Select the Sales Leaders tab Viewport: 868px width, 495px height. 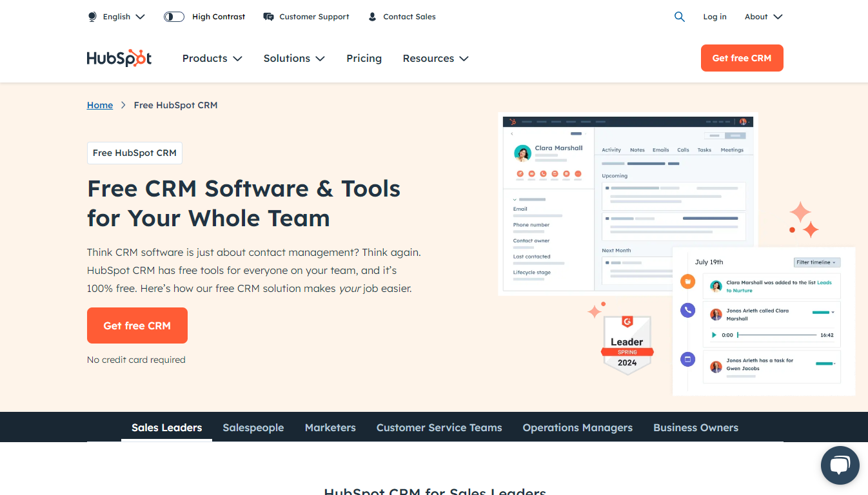click(167, 427)
